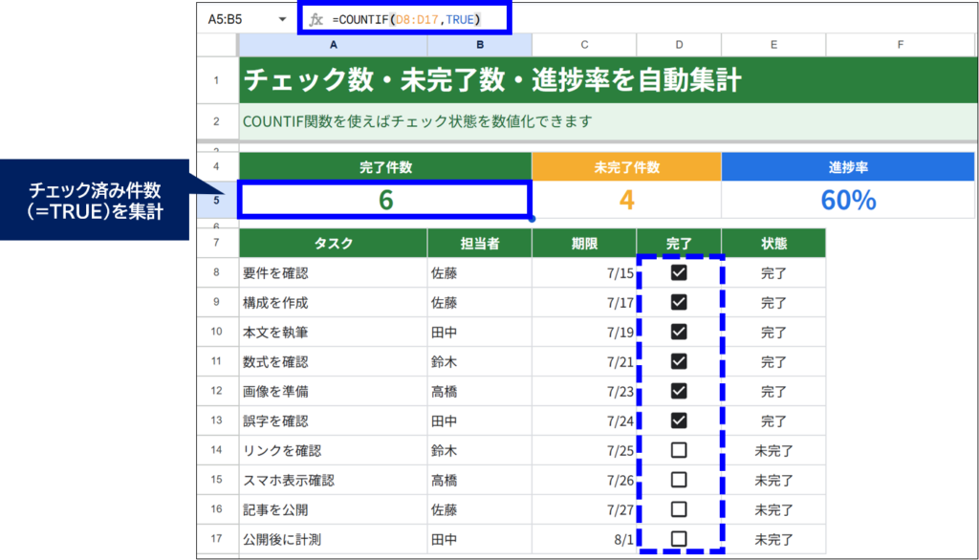This screenshot has width=979, height=560.
Task: Click the 担当者 column header cell
Action: click(x=480, y=243)
